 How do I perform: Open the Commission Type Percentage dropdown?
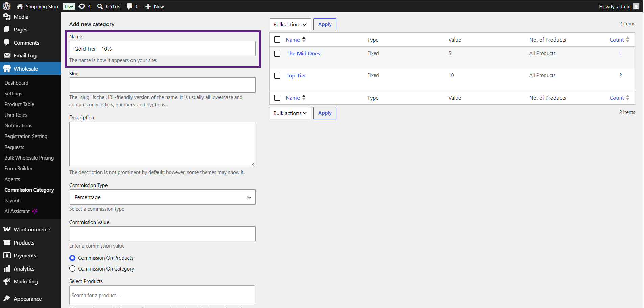(162, 197)
